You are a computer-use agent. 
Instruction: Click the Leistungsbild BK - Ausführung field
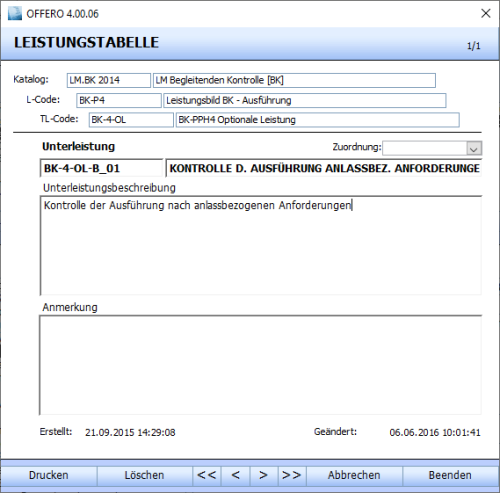click(x=305, y=100)
